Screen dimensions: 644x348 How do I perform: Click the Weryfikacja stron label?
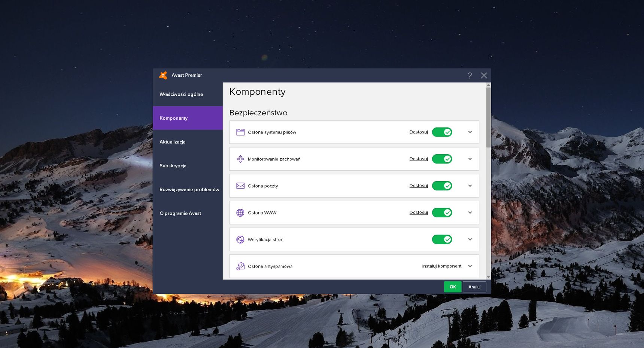coord(265,239)
